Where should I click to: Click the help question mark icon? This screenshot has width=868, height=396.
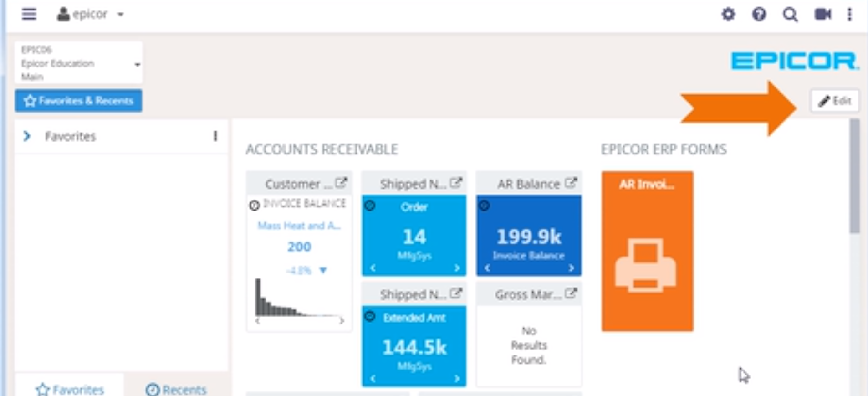[x=759, y=15]
